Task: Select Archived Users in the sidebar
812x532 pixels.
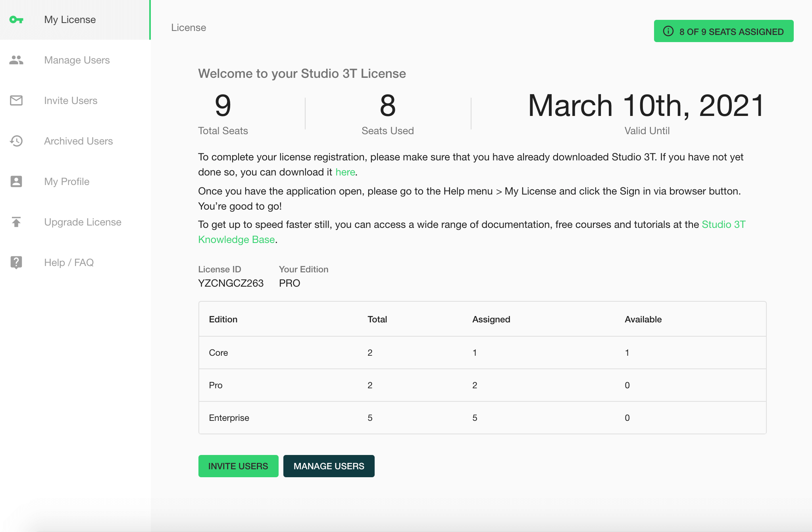Action: tap(78, 141)
